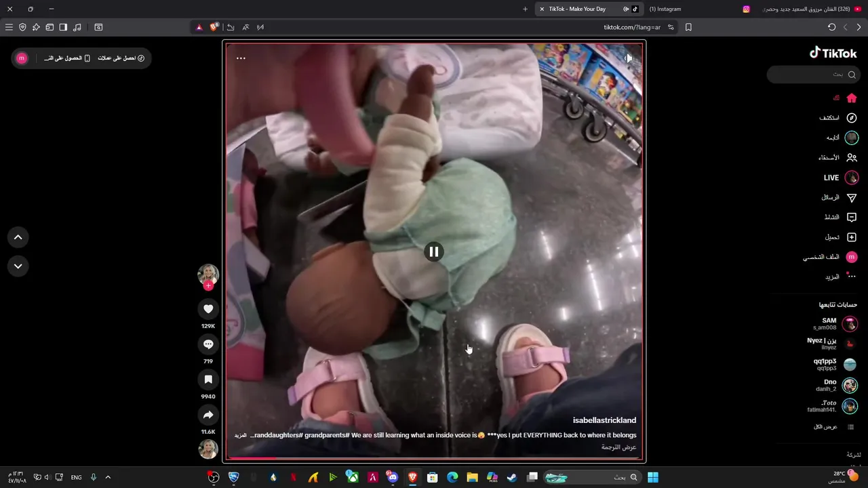The image size is (868, 488).
Task: Open the sound disc thumbnail below share
Action: tap(208, 449)
